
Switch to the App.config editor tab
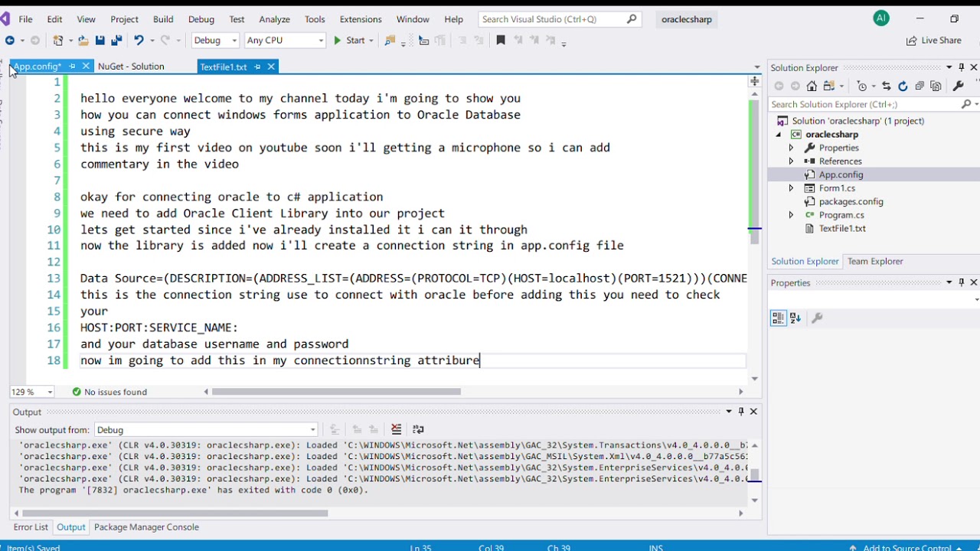38,67
